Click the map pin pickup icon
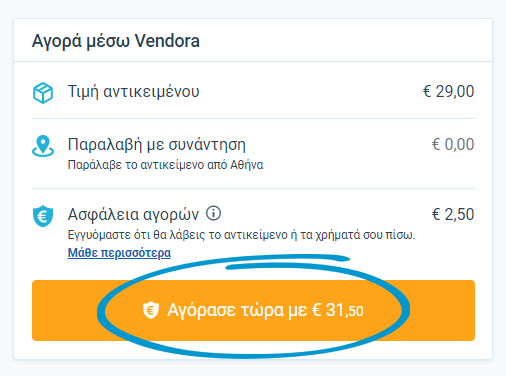506x376 pixels. point(43,146)
